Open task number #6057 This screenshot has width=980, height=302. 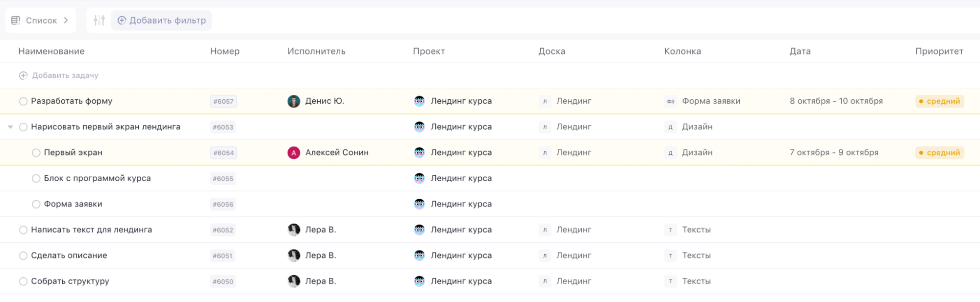[223, 101]
